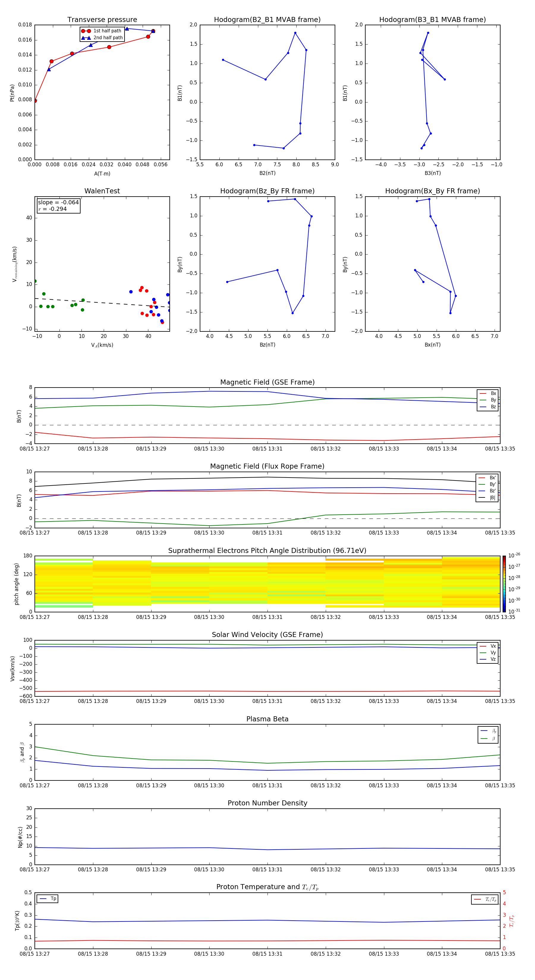Click the 'Tp(10^6K)' y-axis label

tap(17, 921)
